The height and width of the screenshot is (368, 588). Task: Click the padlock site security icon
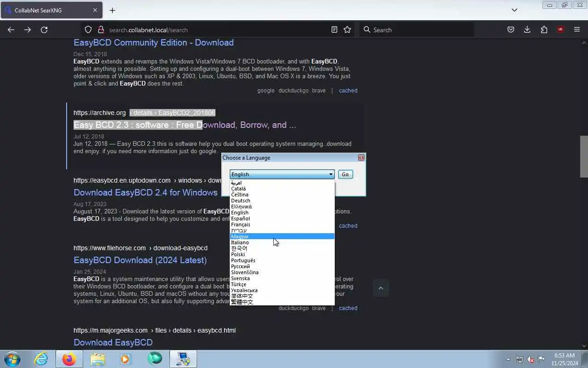pos(101,29)
